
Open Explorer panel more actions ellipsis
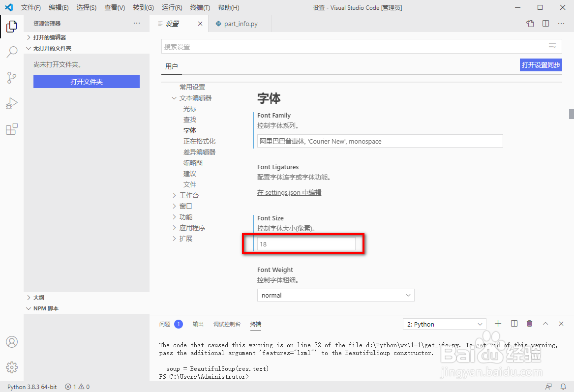(x=137, y=23)
